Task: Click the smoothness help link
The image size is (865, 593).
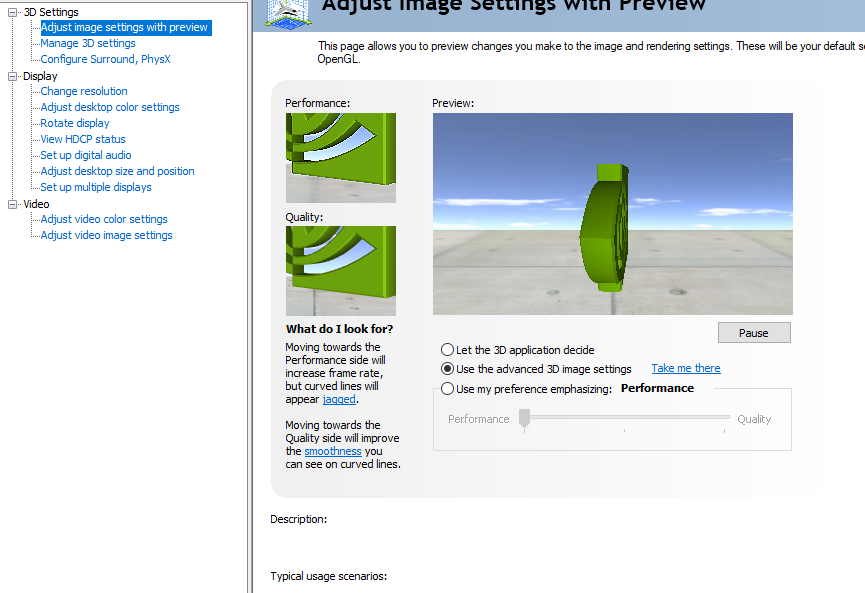Action: pos(333,451)
